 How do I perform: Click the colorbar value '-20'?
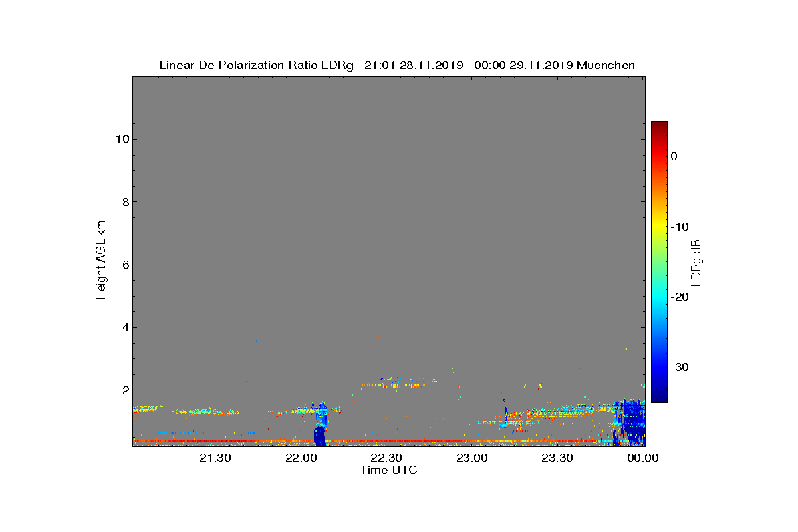(x=679, y=297)
